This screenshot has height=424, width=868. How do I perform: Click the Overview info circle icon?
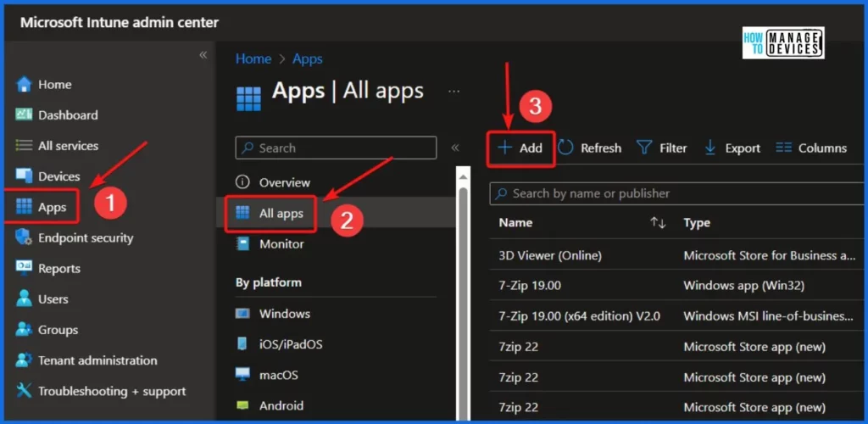coord(242,182)
